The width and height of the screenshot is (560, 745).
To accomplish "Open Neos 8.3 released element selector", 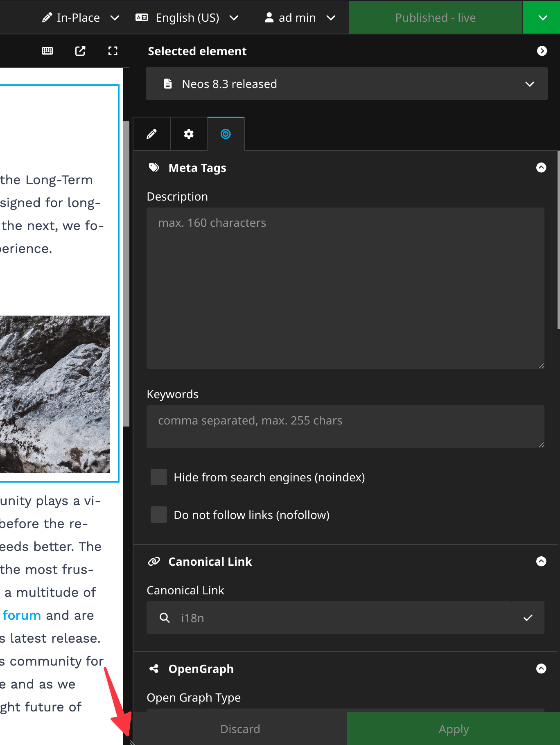I will point(346,84).
